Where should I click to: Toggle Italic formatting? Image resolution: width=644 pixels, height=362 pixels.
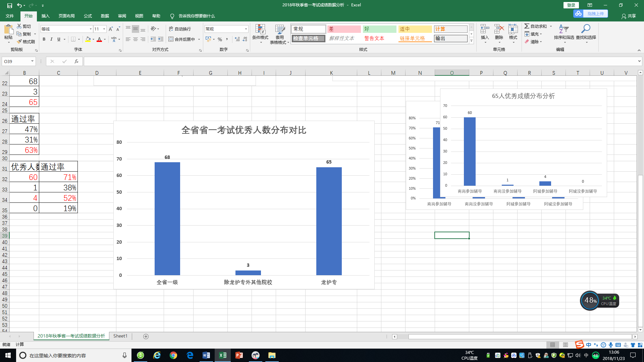coord(51,39)
